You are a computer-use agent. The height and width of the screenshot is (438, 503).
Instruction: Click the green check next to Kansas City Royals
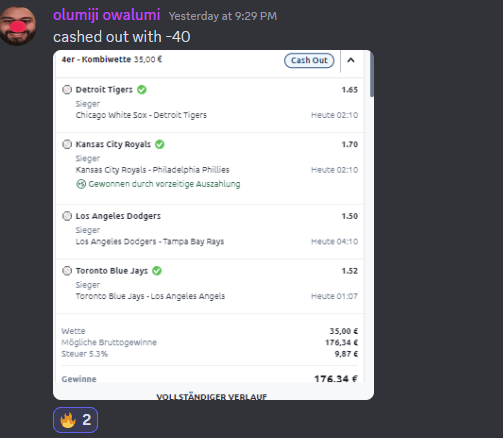click(160, 144)
